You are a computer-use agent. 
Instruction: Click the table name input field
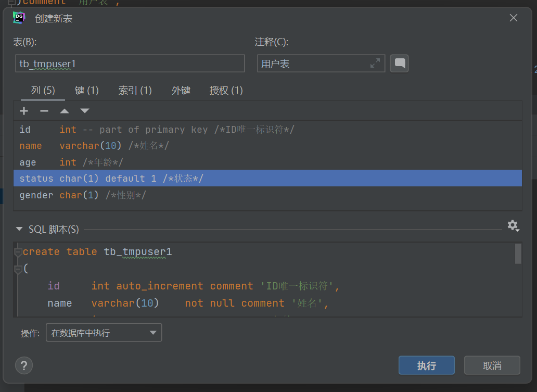pyautogui.click(x=130, y=64)
